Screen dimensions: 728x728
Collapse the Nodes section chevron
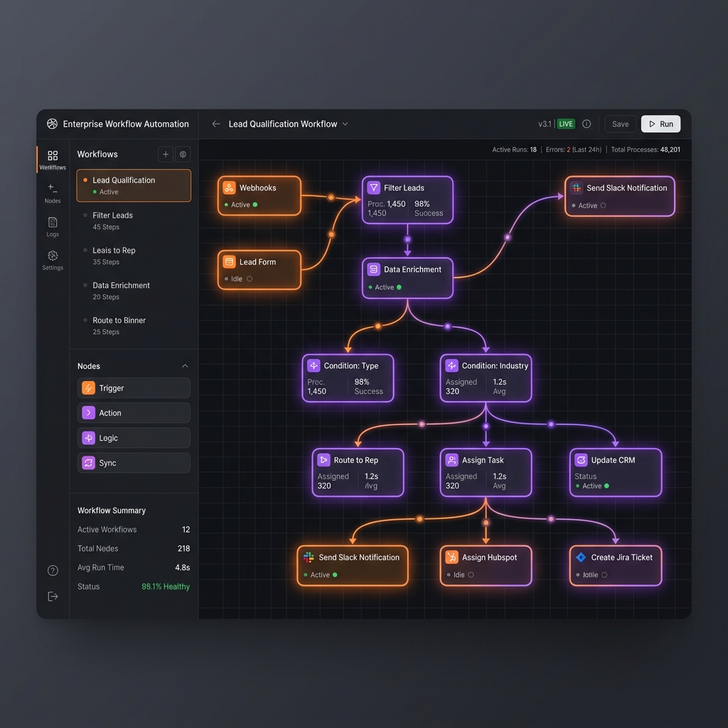tap(185, 366)
